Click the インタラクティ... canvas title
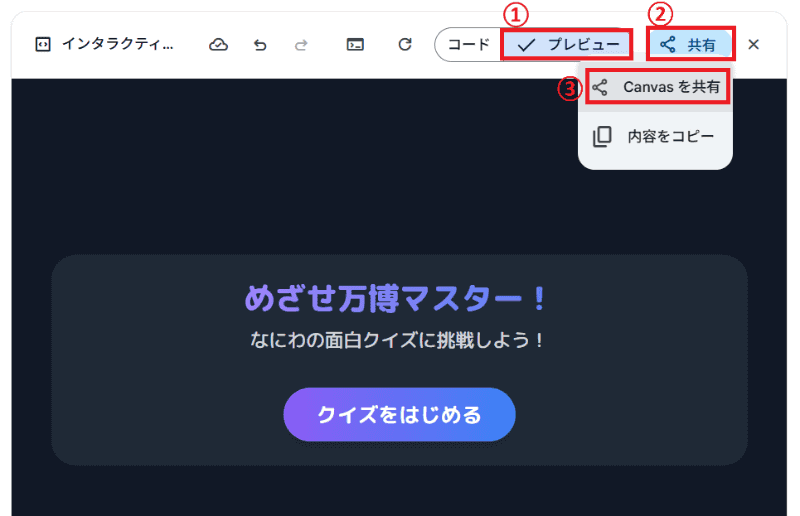The image size is (800, 516). coord(118,44)
